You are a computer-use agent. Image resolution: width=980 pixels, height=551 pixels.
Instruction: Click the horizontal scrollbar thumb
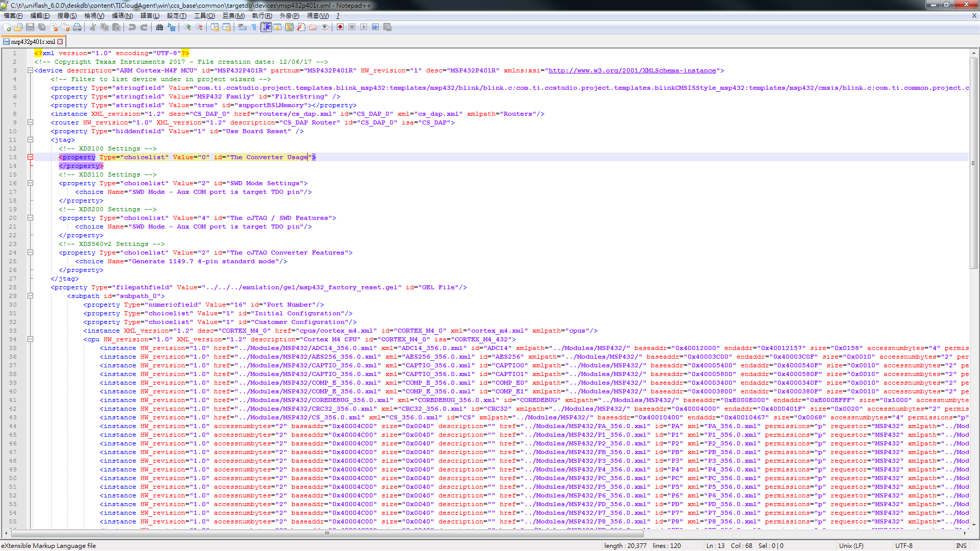(x=327, y=534)
